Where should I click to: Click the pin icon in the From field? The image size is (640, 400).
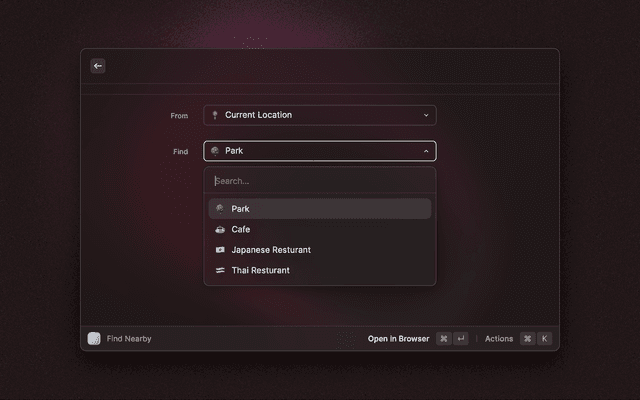(x=215, y=115)
